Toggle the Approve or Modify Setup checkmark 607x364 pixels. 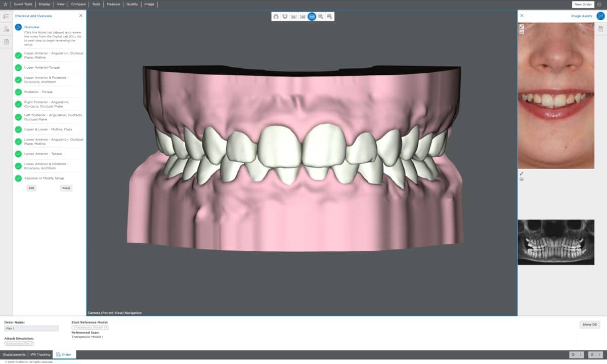(18, 178)
